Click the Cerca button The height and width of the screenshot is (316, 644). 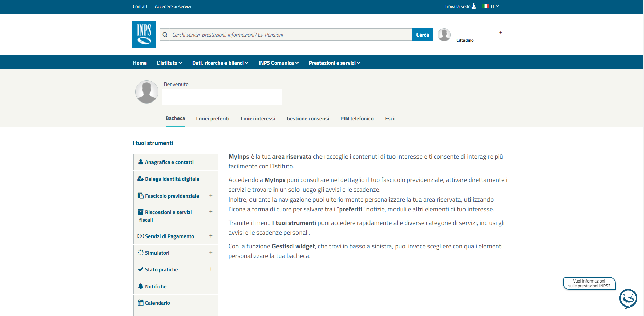click(x=423, y=35)
